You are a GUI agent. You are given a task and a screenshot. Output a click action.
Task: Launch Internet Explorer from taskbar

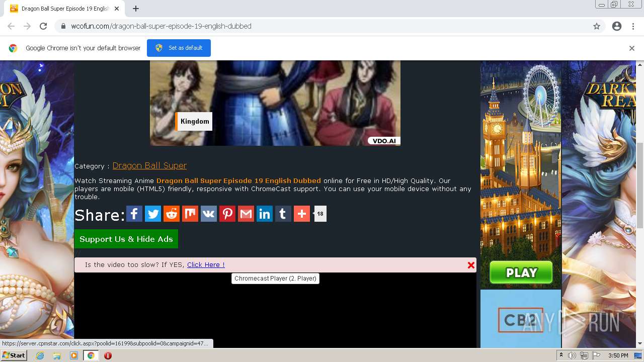point(40,355)
